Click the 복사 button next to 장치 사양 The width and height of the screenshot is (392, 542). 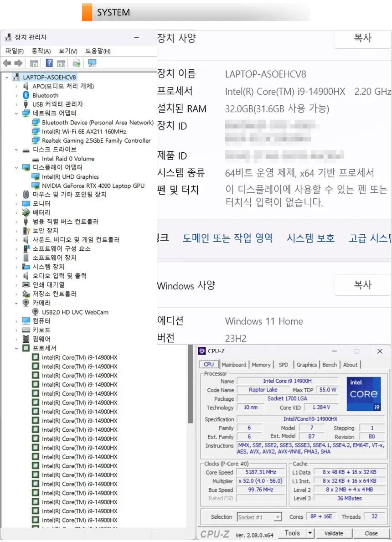[363, 38]
